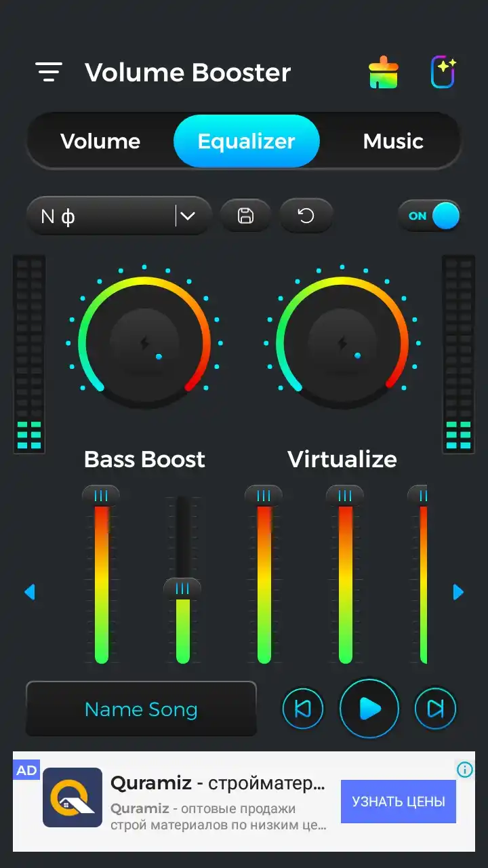Skip to the next track
The image size is (488, 868).
tap(436, 709)
